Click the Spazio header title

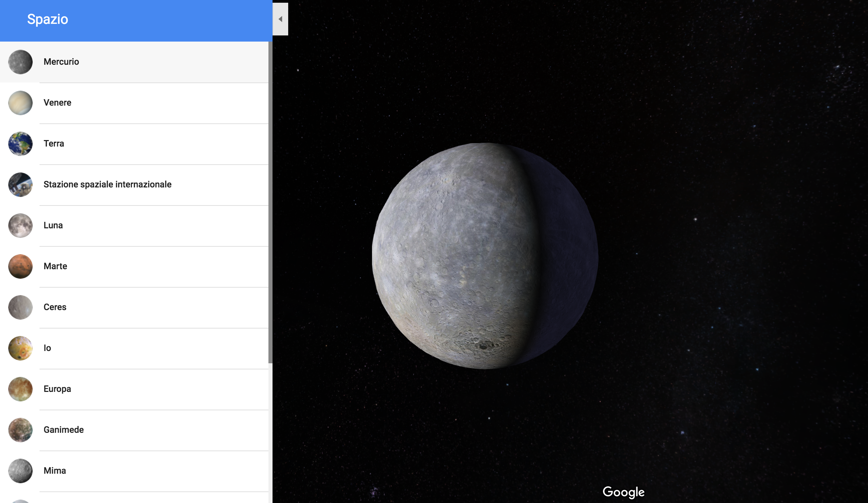[x=48, y=19]
